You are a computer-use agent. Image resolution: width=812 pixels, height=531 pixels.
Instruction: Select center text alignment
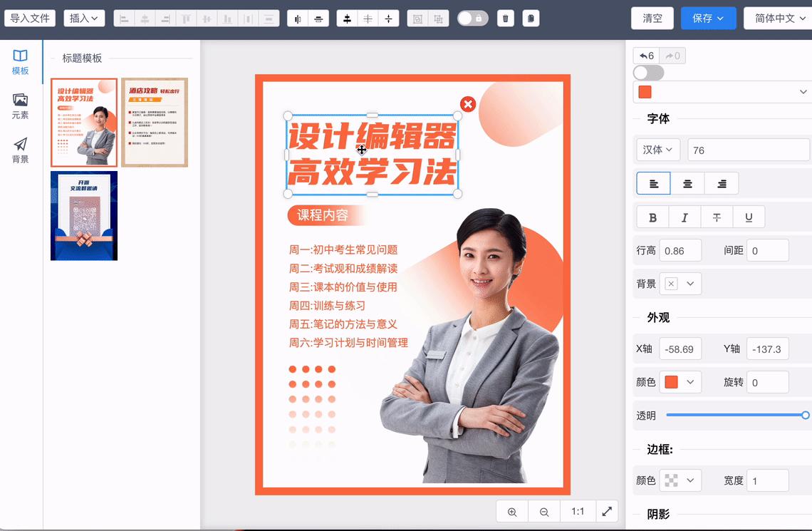[687, 183]
